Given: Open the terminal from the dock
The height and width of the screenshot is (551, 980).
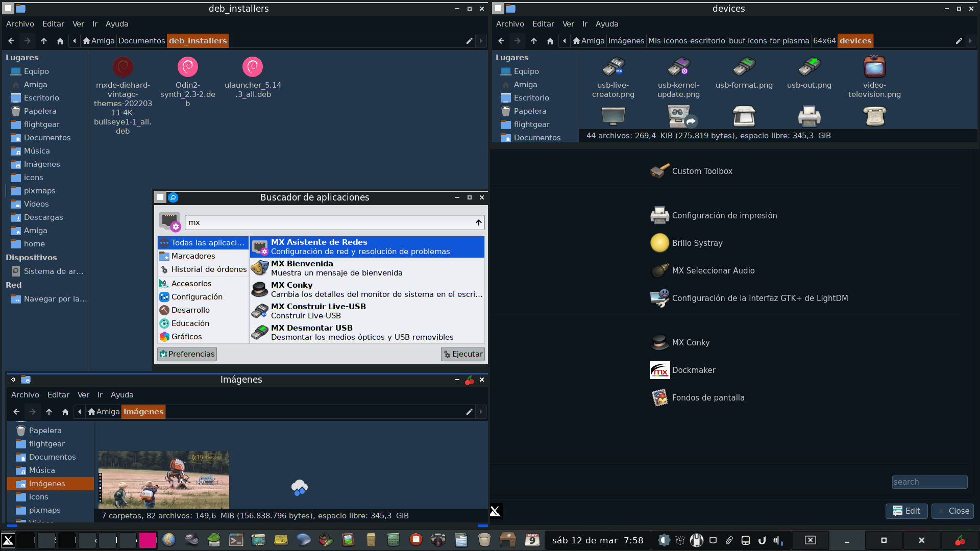Looking at the screenshot, I should (236, 540).
